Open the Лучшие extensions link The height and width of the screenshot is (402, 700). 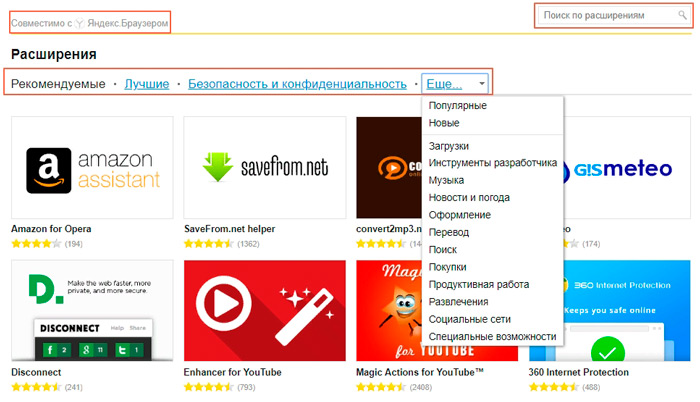pos(147,84)
